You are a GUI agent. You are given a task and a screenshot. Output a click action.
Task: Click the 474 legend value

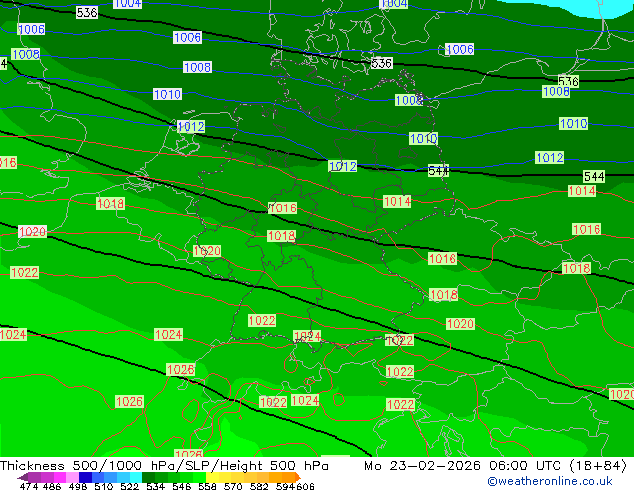click(29, 486)
